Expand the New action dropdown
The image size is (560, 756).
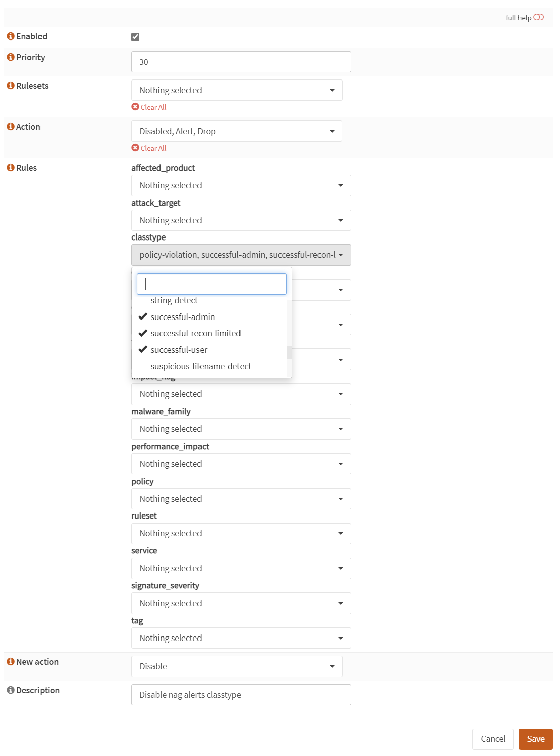point(236,666)
